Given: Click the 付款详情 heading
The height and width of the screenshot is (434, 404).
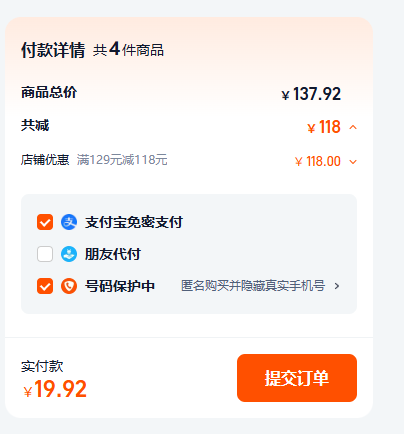Looking at the screenshot, I should (53, 50).
